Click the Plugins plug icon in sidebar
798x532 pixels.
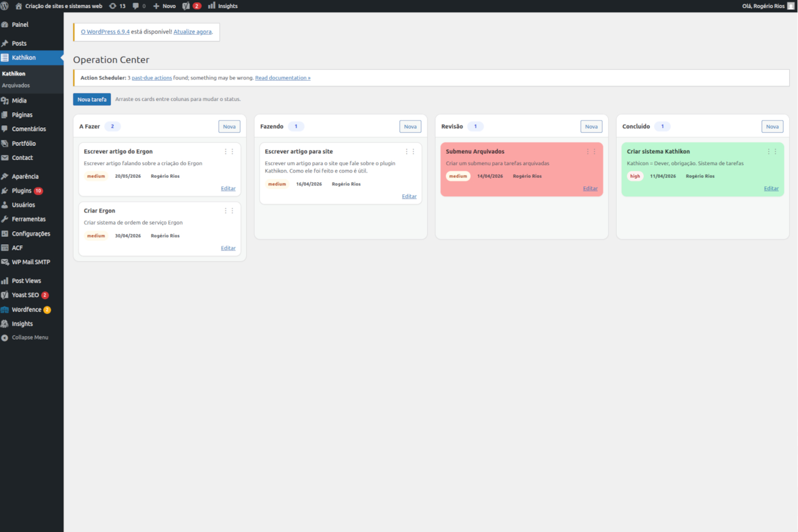coord(5,191)
